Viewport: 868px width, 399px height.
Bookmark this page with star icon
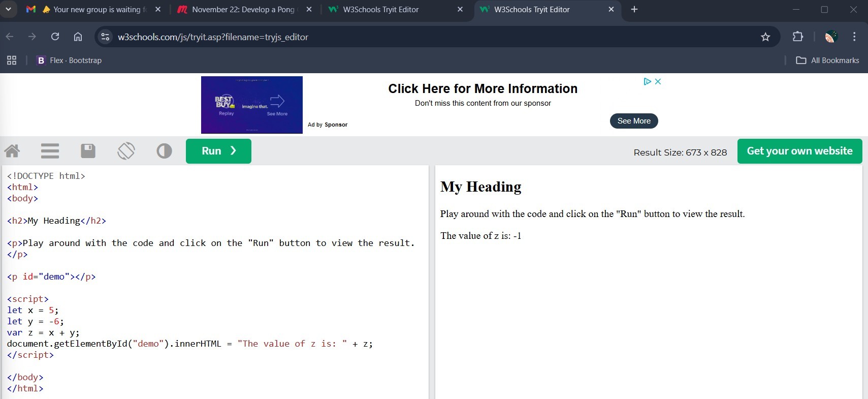tap(765, 37)
